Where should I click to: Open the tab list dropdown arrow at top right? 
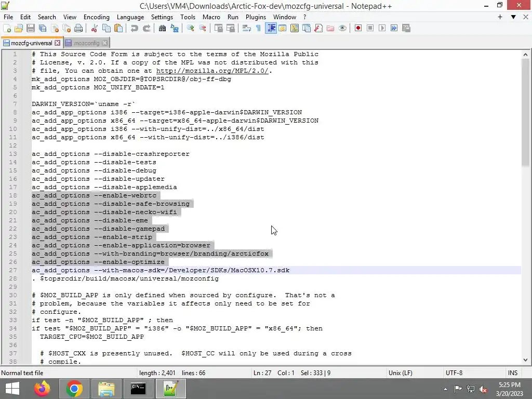(x=513, y=17)
